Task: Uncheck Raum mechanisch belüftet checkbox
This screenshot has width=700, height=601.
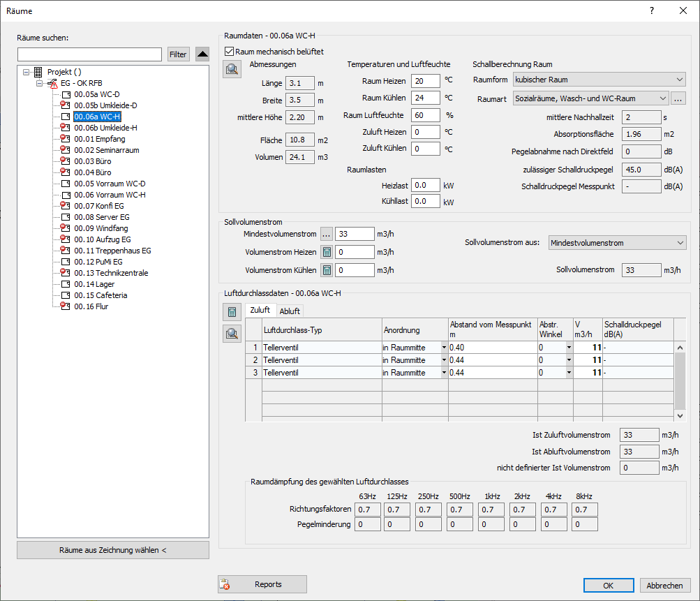Action: click(230, 52)
